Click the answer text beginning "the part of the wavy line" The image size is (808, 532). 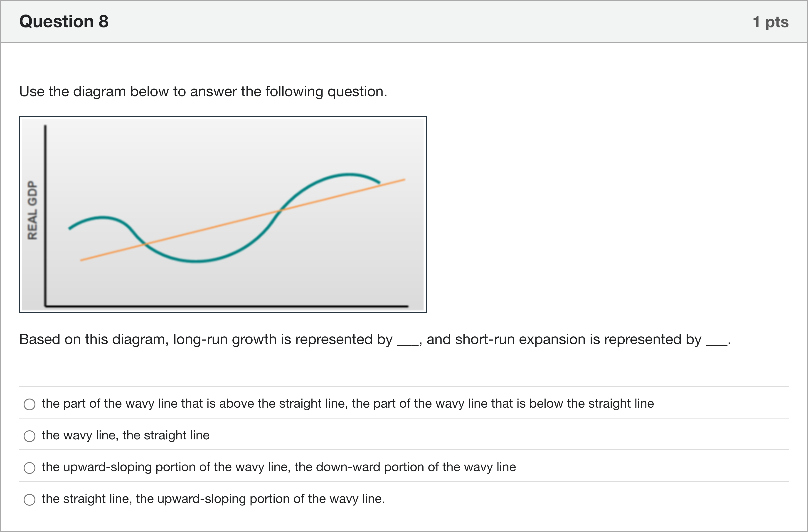[x=348, y=404]
